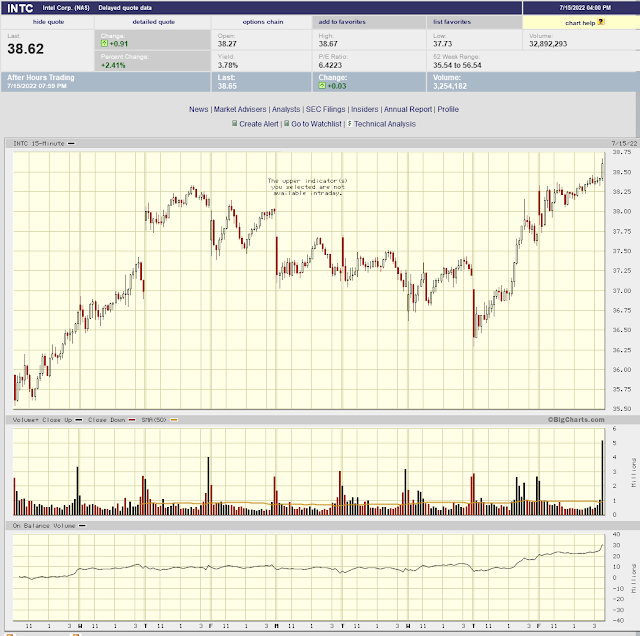This screenshot has height=636, width=640.
Task: Click the On Balance Volume legend marker
Action: point(82,526)
